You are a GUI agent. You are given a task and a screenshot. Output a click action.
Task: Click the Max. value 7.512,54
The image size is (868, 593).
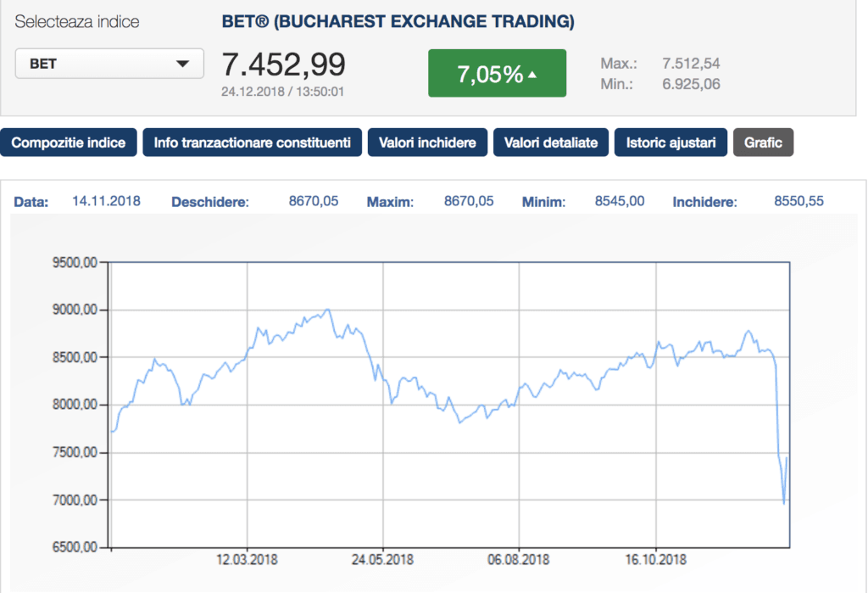click(691, 63)
